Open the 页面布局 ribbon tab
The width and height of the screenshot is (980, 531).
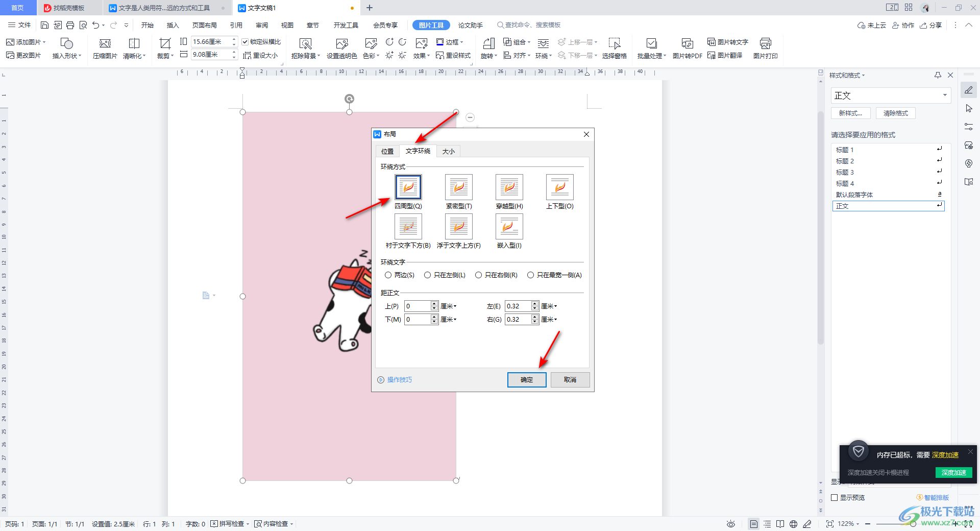pos(205,25)
